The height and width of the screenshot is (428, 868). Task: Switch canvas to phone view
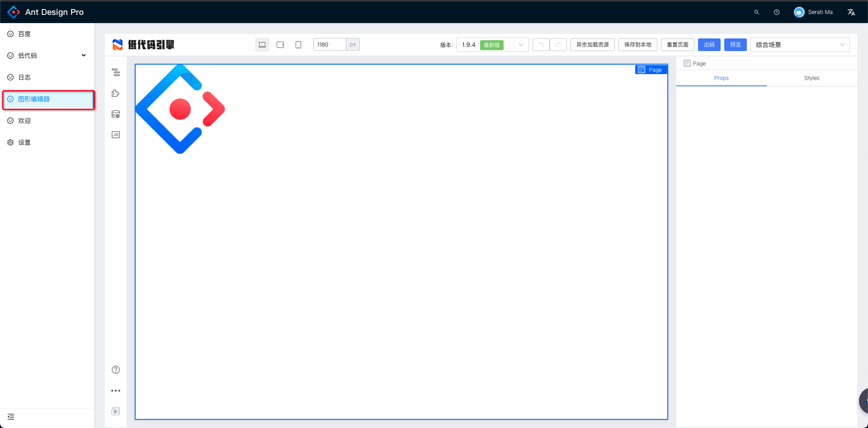tap(298, 45)
